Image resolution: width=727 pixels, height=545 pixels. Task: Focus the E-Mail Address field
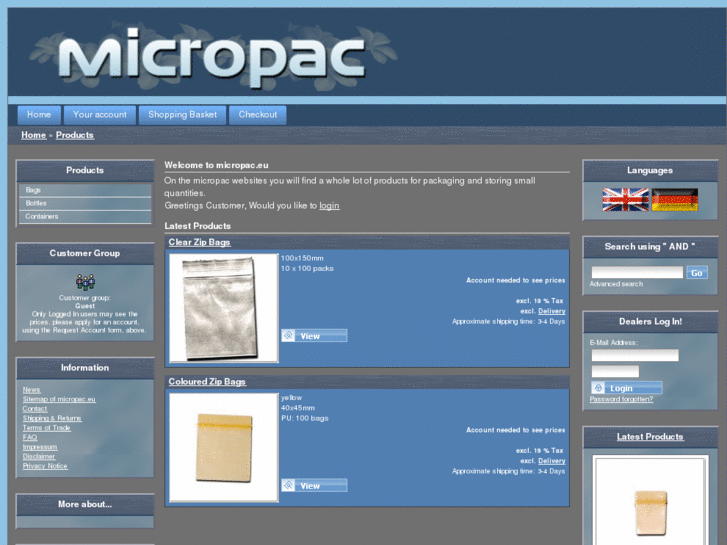coord(635,355)
